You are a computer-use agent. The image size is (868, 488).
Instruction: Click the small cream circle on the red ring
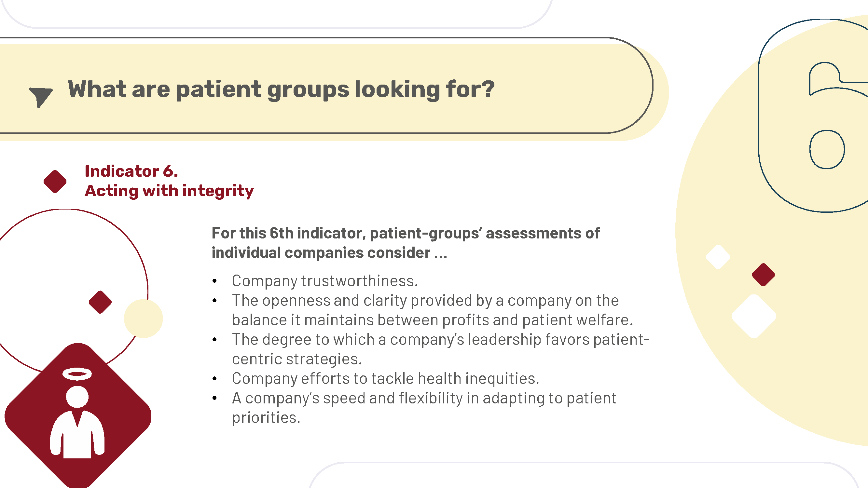[143, 319]
